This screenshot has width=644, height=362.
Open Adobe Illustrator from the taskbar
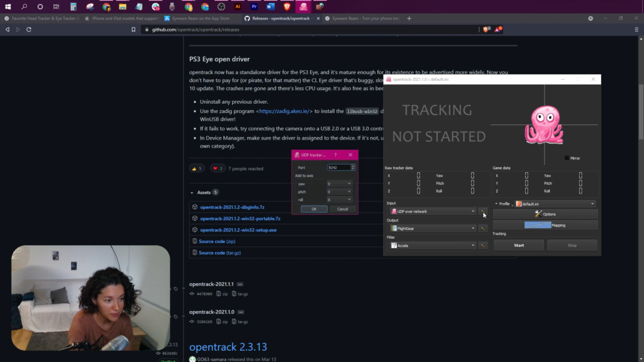pyautogui.click(x=238, y=6)
